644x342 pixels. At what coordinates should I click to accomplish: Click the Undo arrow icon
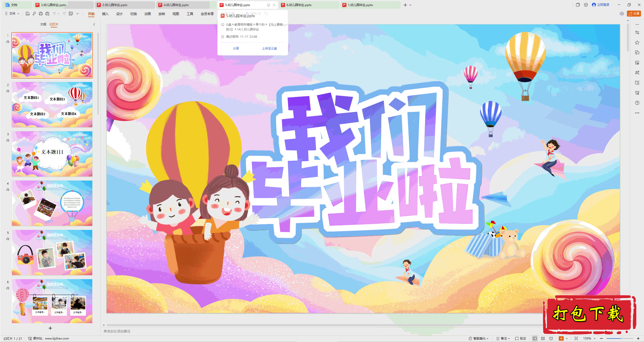click(54, 14)
